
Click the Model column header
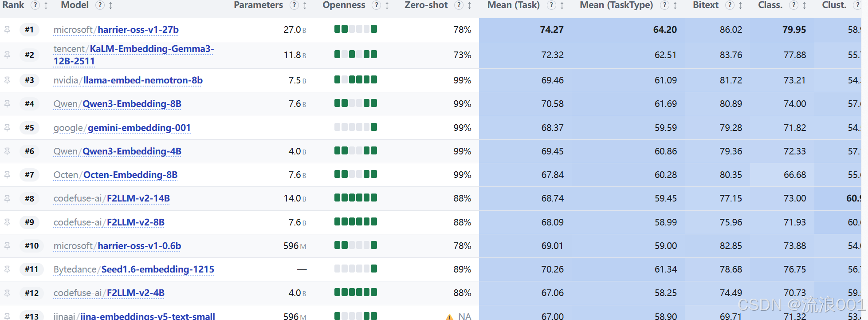click(x=75, y=5)
